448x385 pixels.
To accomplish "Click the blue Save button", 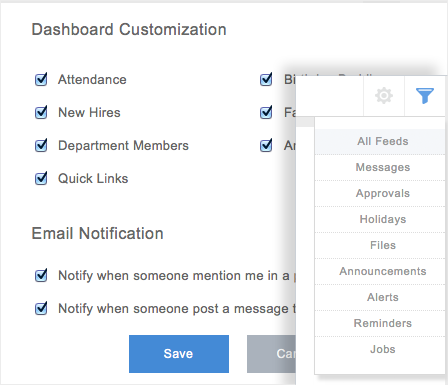I will point(179,354).
